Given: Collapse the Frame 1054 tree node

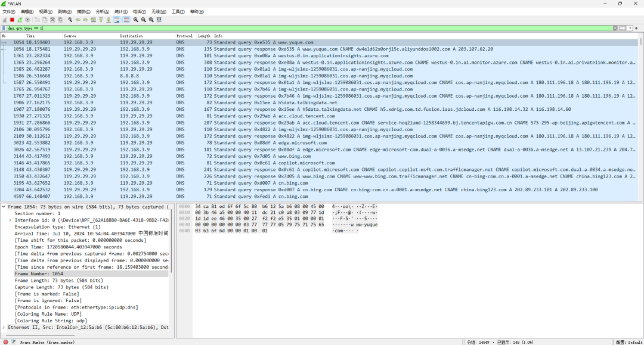Looking at the screenshot, I should coord(4,207).
